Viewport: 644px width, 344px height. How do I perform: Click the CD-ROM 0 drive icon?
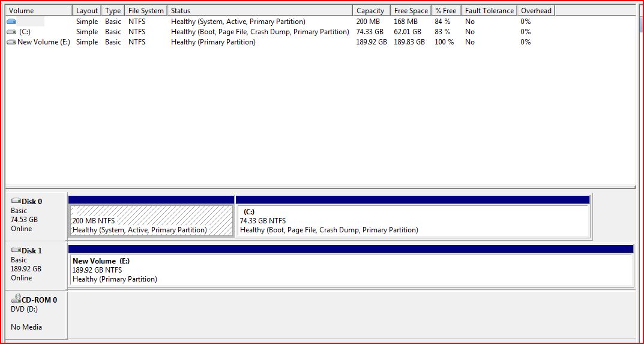coord(16,300)
